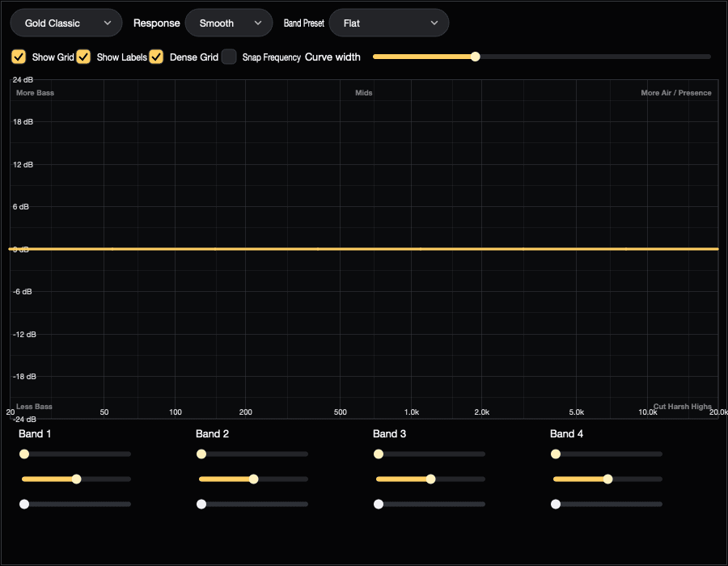The width and height of the screenshot is (728, 566).
Task: Open the Response Smooth dropdown
Action: pyautogui.click(x=228, y=23)
